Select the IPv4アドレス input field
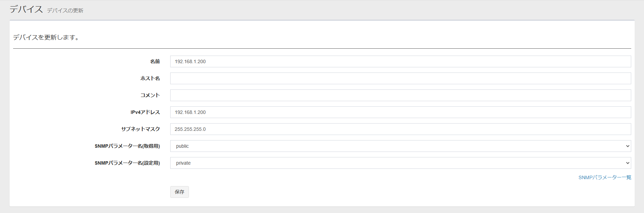 [x=400, y=112]
